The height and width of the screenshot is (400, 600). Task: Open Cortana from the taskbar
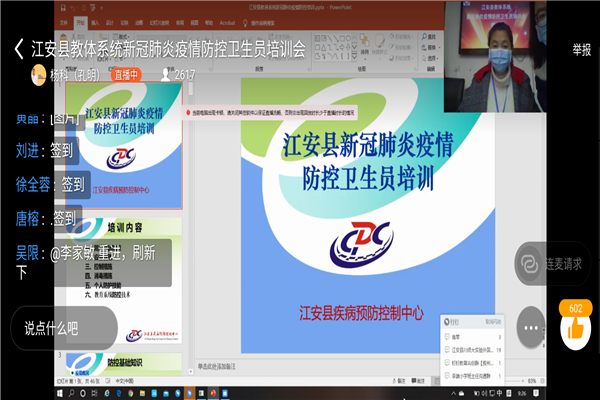[x=83, y=393]
